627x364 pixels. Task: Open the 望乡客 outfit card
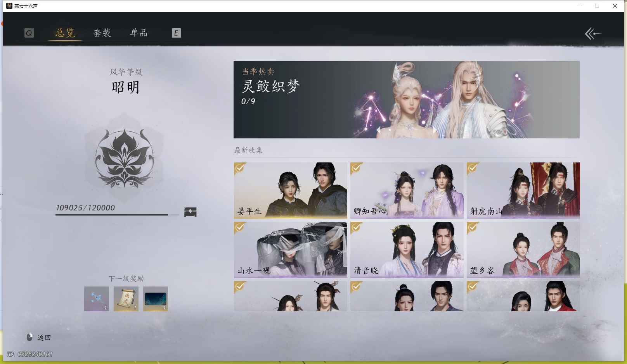point(523,250)
